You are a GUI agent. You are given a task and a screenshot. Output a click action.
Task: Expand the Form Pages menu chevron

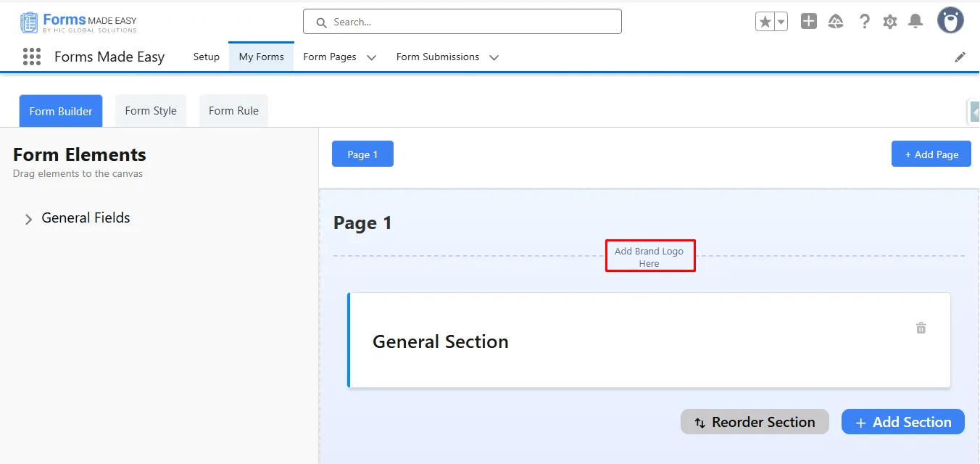(372, 57)
